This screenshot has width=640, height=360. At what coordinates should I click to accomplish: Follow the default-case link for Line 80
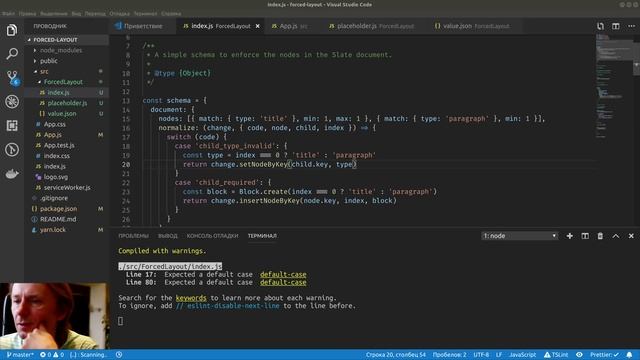pyautogui.click(x=283, y=282)
